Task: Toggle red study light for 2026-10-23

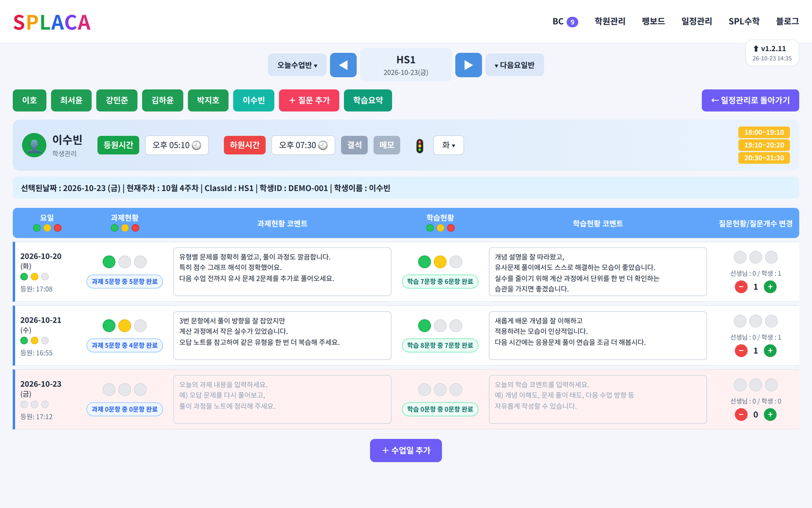Action: [x=456, y=390]
